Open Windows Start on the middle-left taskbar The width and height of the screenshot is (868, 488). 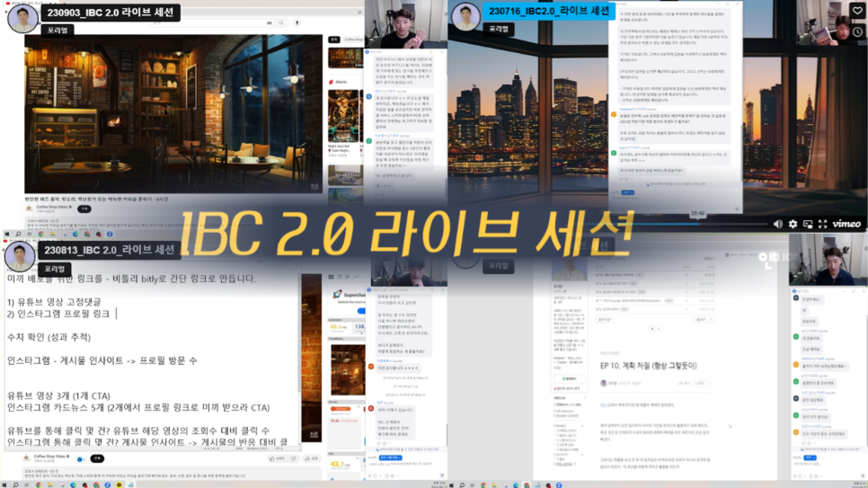click(6, 235)
